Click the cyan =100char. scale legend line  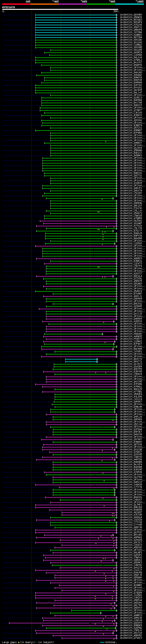[102, 642]
